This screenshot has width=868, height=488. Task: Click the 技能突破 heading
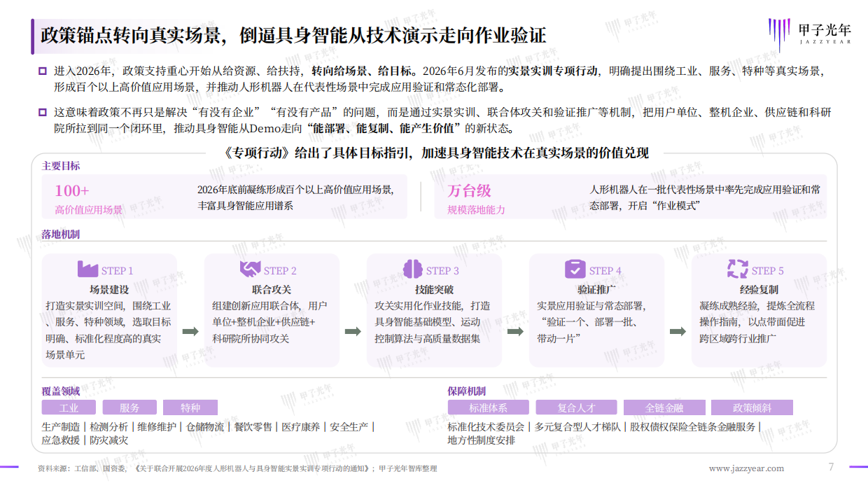(x=434, y=289)
